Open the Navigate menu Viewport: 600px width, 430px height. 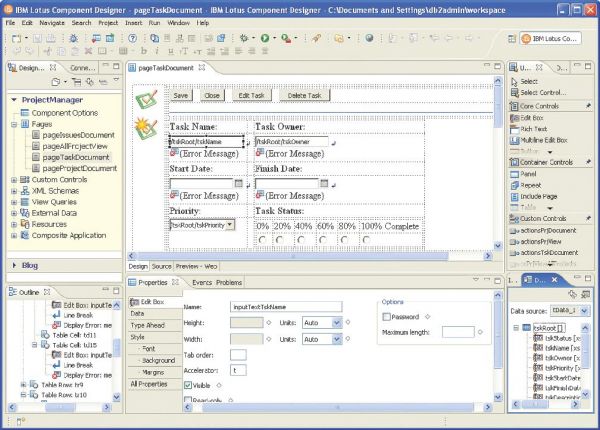click(52, 23)
